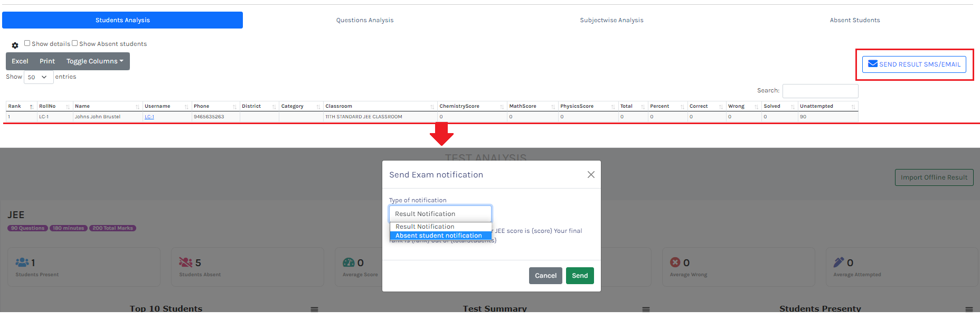Open Students Presenty hamburger menu

point(968,309)
